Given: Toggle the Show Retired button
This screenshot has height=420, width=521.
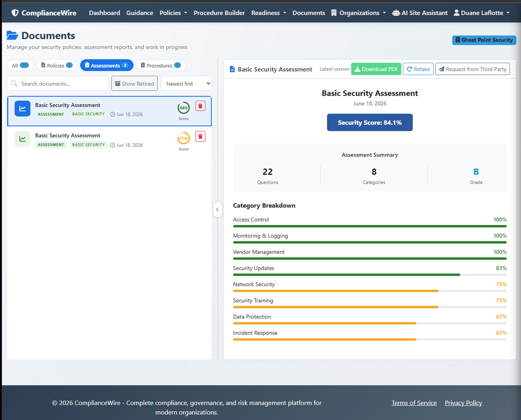Looking at the screenshot, I should [135, 84].
